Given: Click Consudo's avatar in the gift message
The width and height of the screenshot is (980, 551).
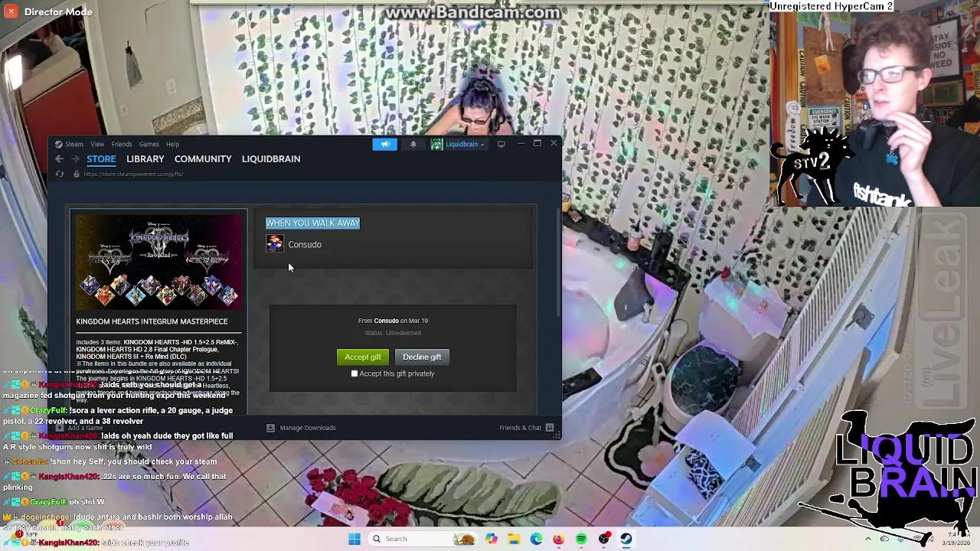Looking at the screenshot, I should pos(275,244).
